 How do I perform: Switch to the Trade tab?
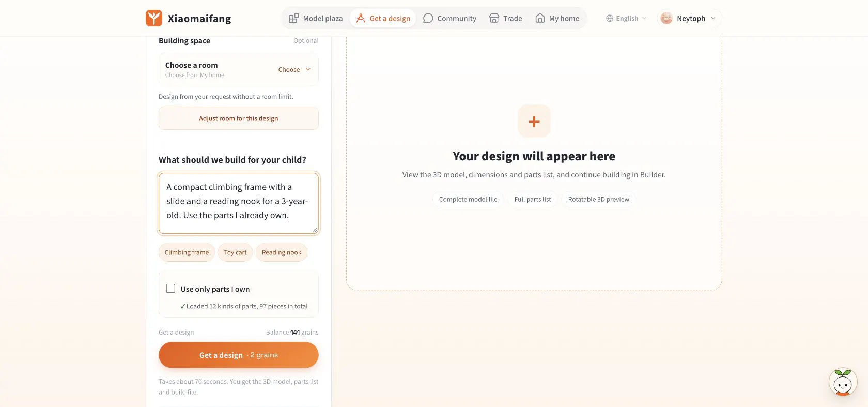pyautogui.click(x=505, y=18)
